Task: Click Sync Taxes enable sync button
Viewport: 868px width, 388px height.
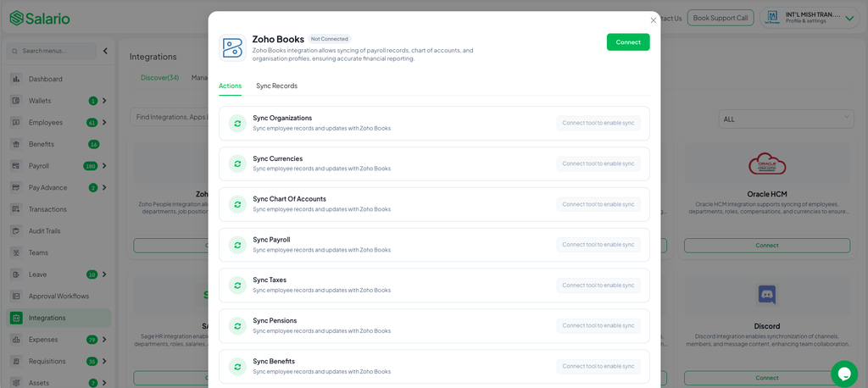Action: (x=598, y=285)
